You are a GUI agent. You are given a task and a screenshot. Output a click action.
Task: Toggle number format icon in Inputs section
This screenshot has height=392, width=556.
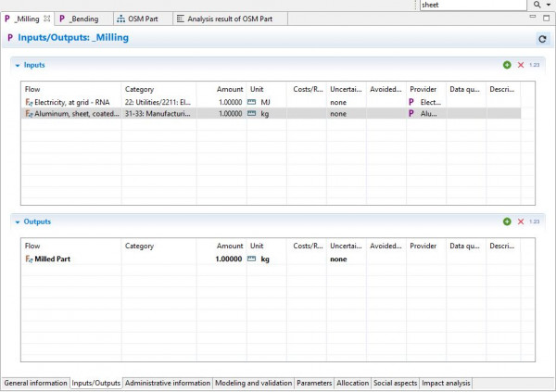pyautogui.click(x=534, y=65)
